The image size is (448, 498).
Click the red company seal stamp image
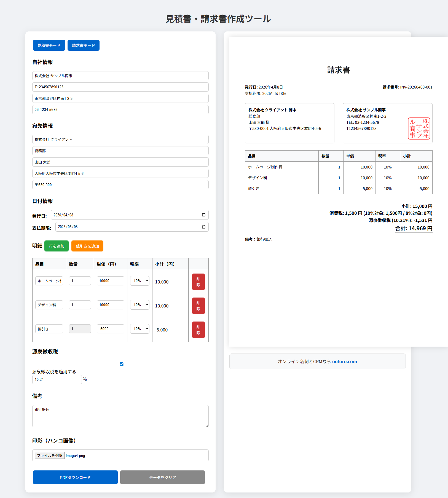pos(419,128)
